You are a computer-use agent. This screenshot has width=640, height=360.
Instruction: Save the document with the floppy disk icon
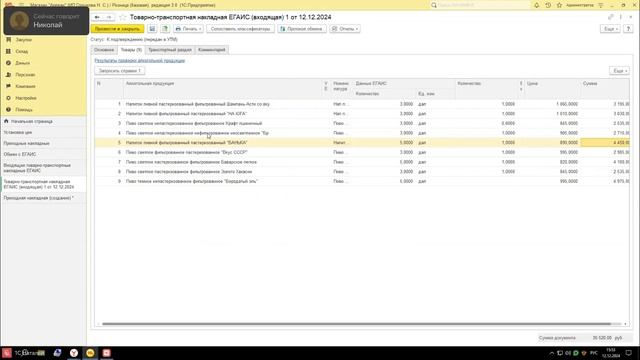click(x=152, y=29)
